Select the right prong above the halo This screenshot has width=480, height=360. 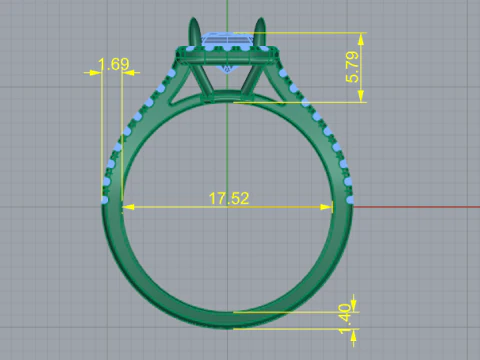click(x=260, y=32)
